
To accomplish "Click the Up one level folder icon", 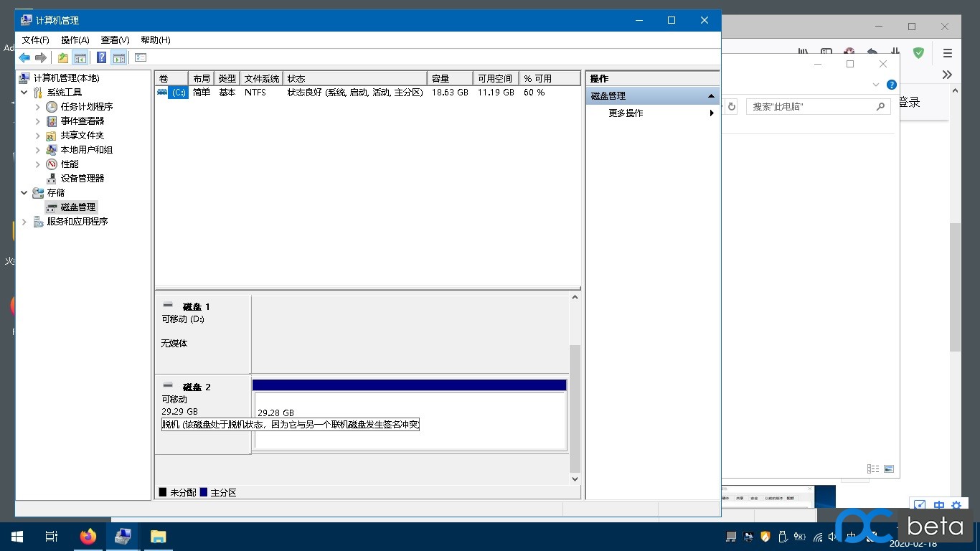I will click(x=63, y=58).
